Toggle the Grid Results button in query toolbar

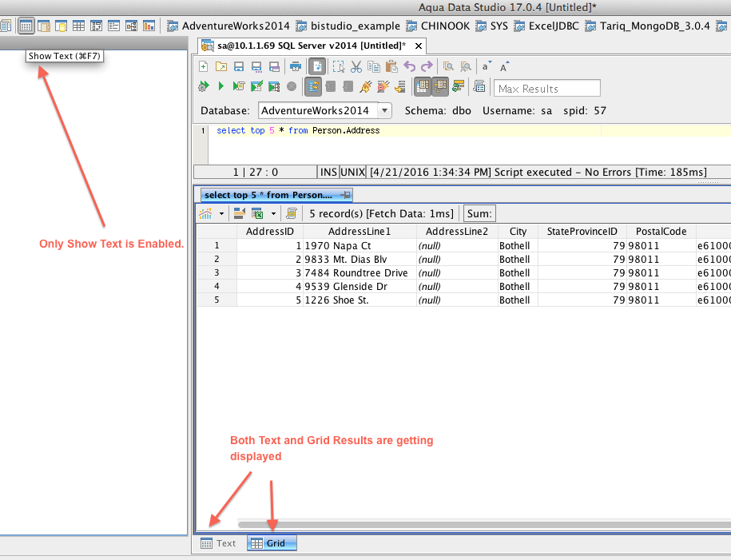point(423,86)
